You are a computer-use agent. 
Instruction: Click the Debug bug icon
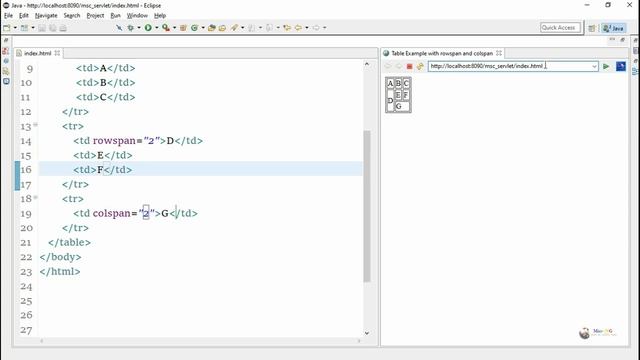pyautogui.click(x=131, y=28)
